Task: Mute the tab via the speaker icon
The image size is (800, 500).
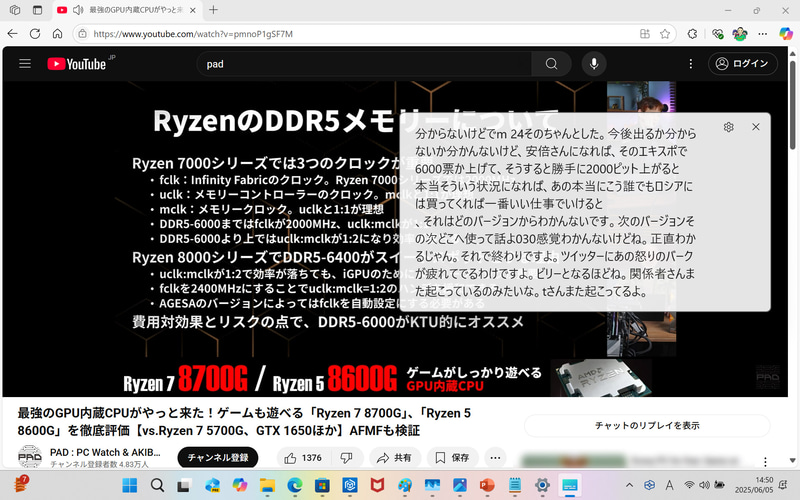Action: tap(78, 10)
